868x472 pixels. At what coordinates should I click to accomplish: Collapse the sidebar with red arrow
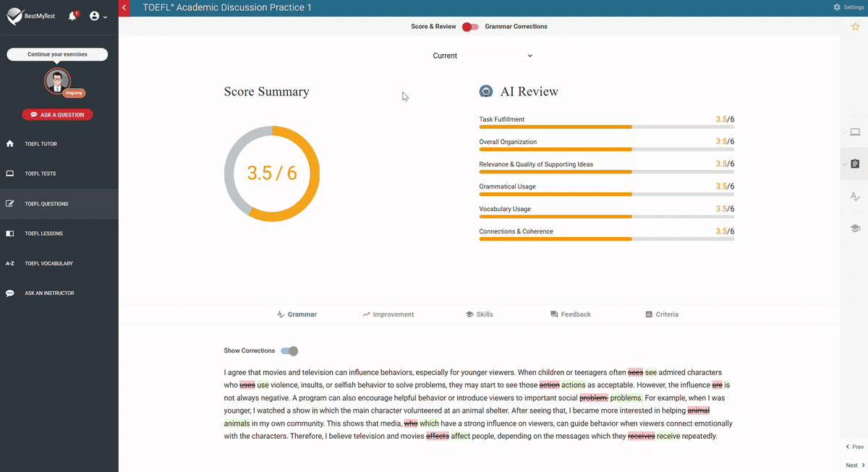coord(124,7)
